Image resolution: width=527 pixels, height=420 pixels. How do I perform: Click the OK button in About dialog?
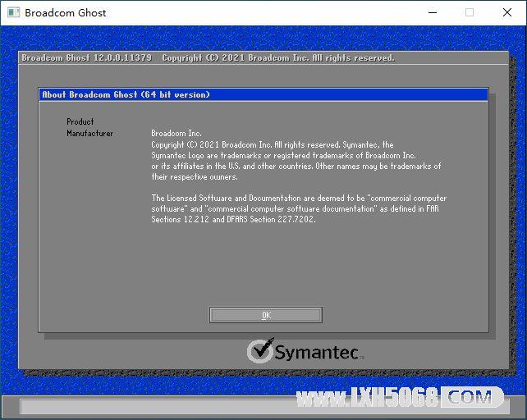(265, 315)
